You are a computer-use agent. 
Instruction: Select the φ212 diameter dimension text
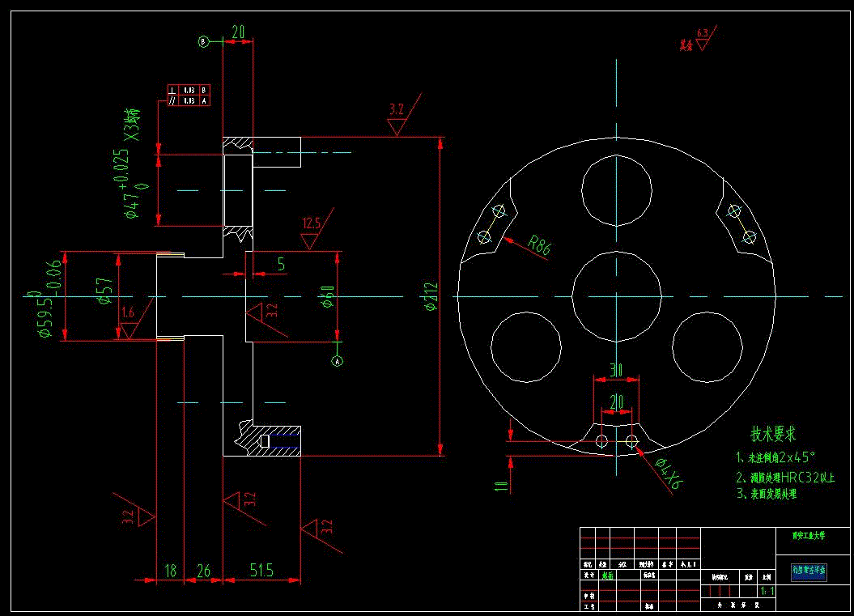click(x=431, y=296)
